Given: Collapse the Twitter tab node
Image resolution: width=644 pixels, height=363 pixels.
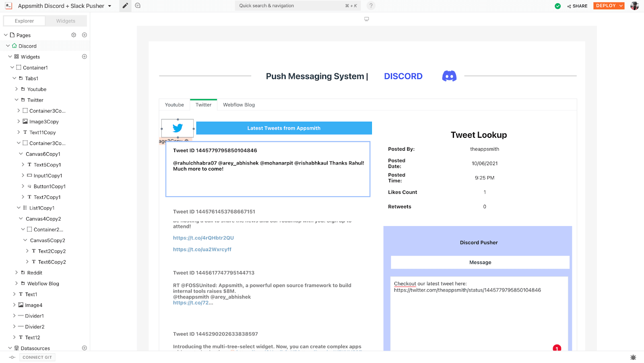Looking at the screenshot, I should click(x=17, y=100).
